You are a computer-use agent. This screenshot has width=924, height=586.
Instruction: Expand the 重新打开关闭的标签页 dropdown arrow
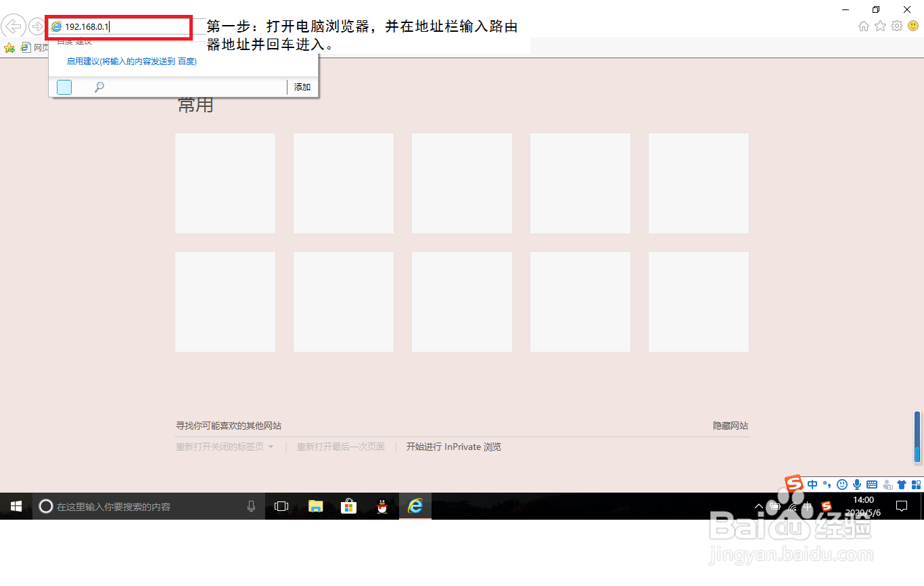pyautogui.click(x=271, y=447)
